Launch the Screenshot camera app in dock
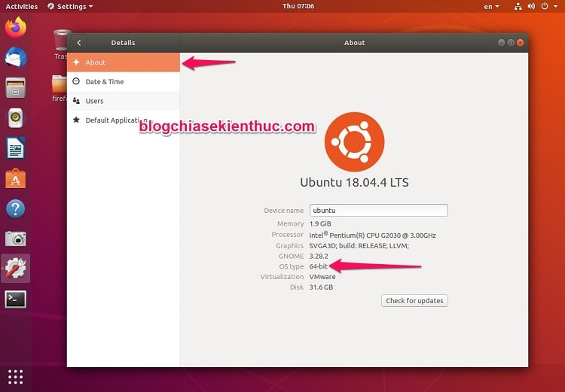 [x=16, y=239]
